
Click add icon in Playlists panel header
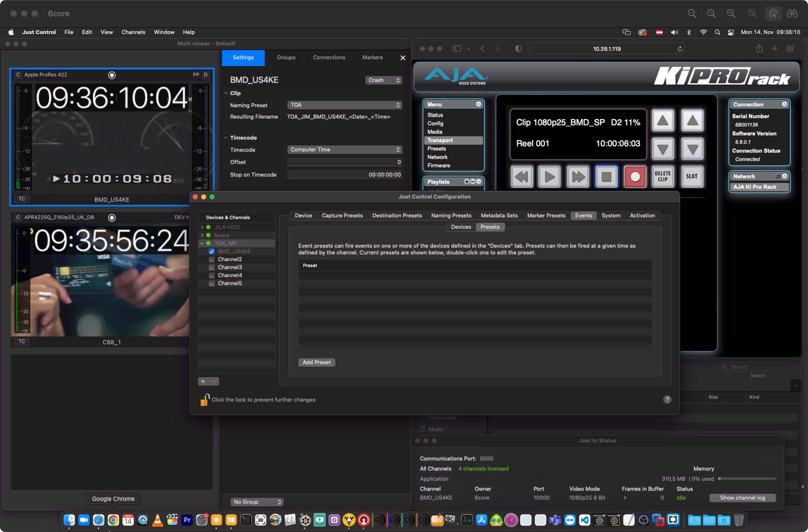(x=467, y=182)
